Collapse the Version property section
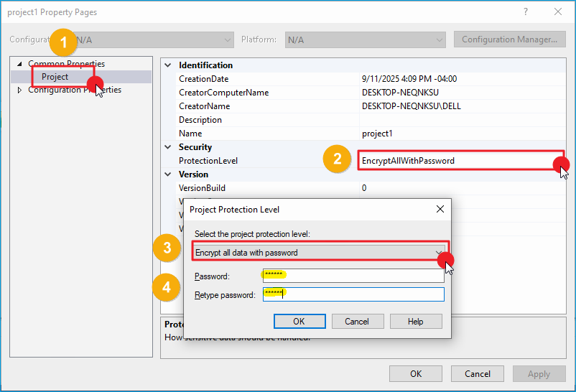This screenshot has height=392, width=576. point(168,174)
